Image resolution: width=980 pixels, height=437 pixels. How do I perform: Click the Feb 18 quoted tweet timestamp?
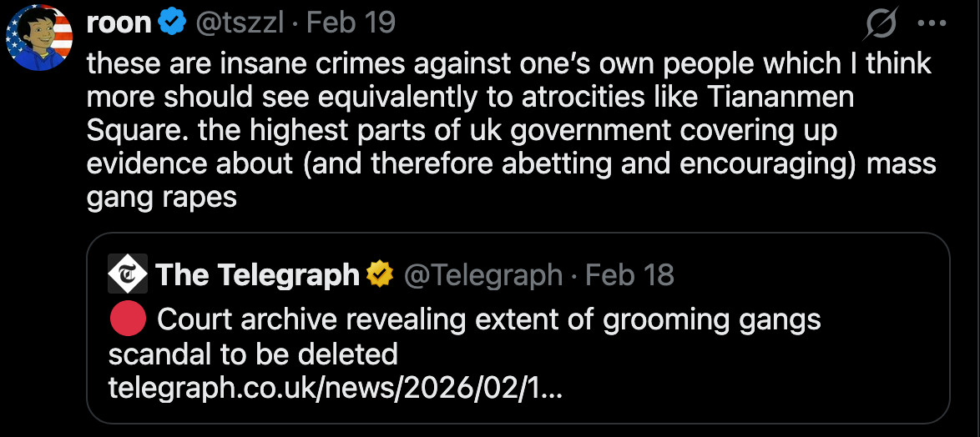[x=629, y=274]
